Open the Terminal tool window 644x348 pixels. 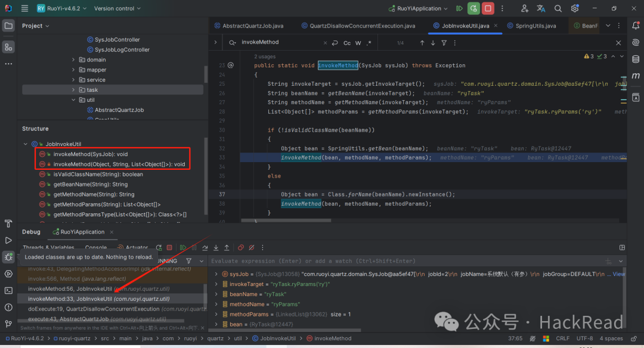(8, 290)
